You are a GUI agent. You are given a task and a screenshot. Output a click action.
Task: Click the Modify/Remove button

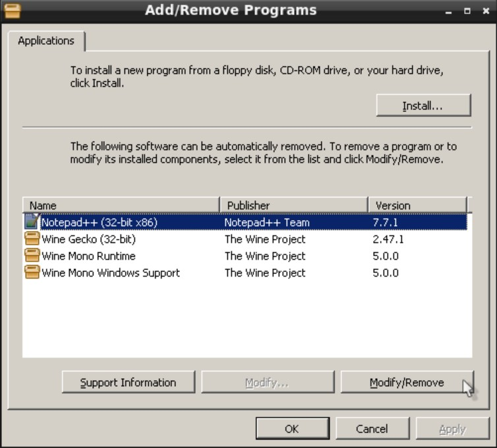[x=406, y=383]
